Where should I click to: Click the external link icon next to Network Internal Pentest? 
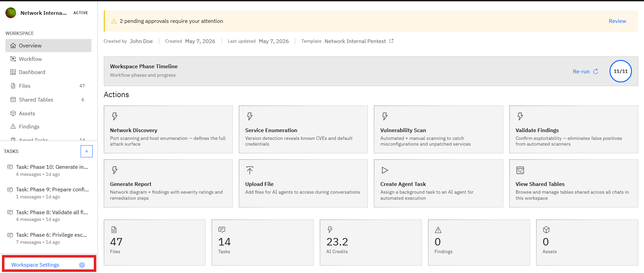coord(391,41)
